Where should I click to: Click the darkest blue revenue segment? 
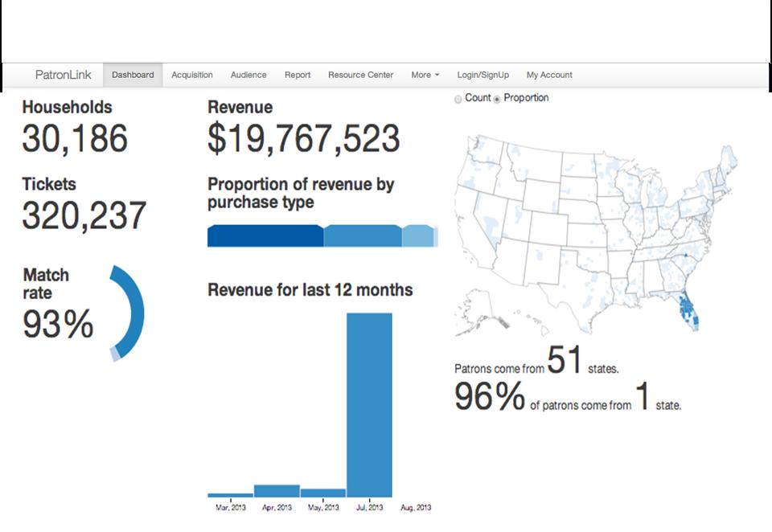click(x=265, y=236)
